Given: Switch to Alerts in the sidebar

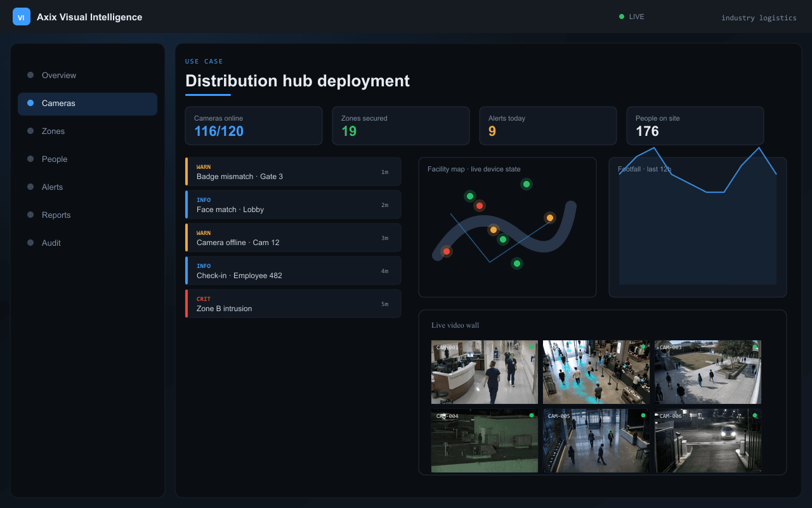Looking at the screenshot, I should [x=88, y=187].
